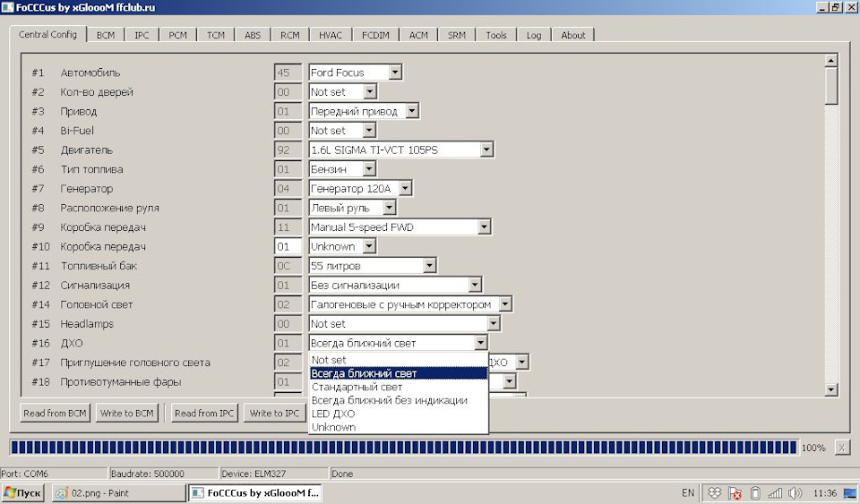
Task: Click the EN language indicator
Action: coord(688,493)
